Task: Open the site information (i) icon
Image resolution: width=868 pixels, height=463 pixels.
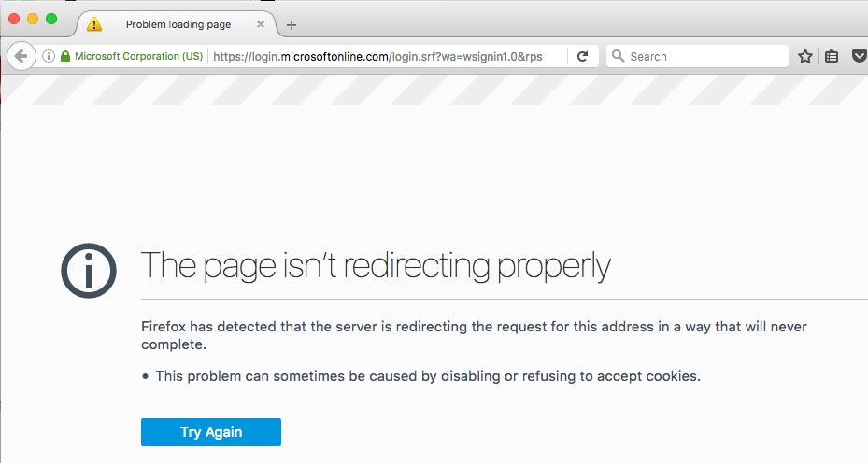Action: (x=49, y=56)
